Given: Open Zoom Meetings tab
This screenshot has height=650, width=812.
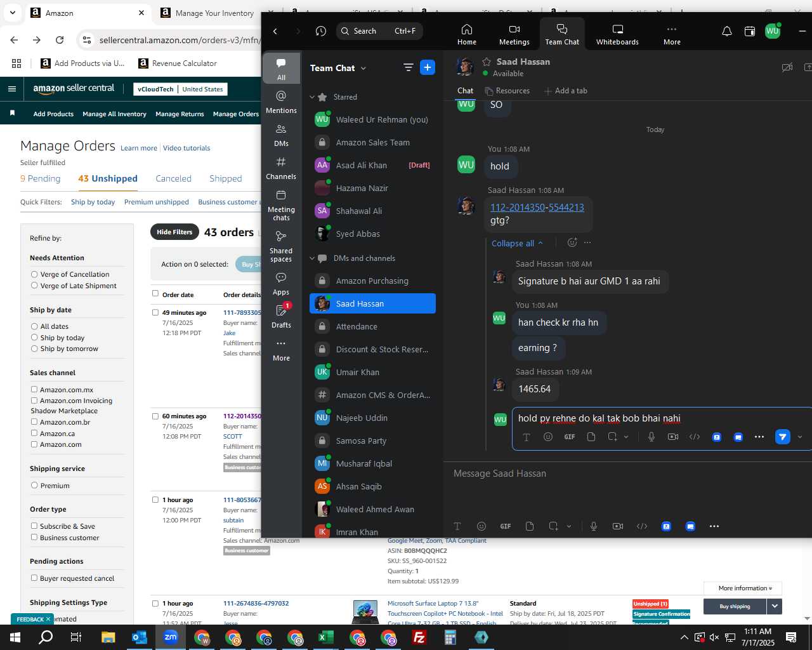Looking at the screenshot, I should (x=514, y=34).
